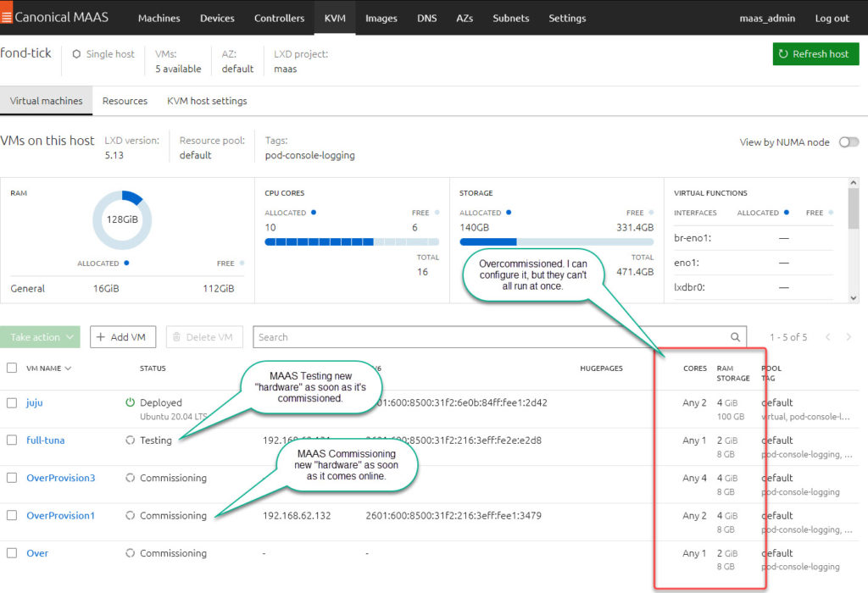Click the Delete VM button
This screenshot has height=593, width=868.
click(x=203, y=337)
